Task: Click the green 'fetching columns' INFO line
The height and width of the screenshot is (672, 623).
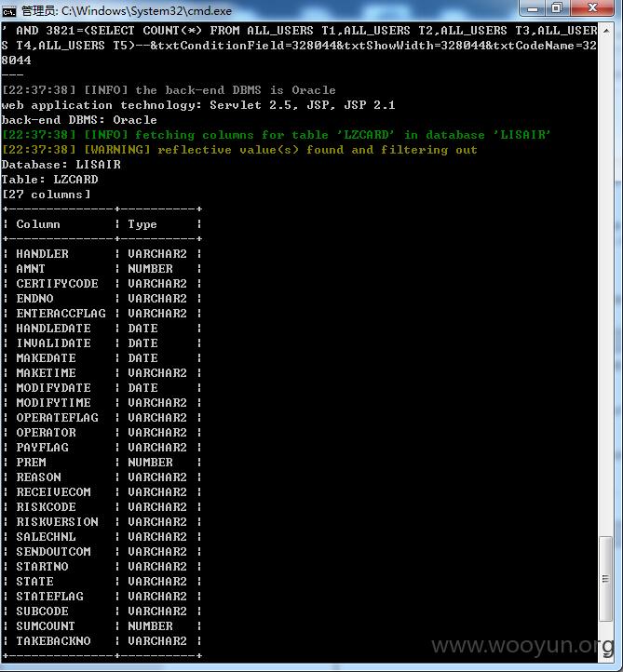Action: point(277,135)
